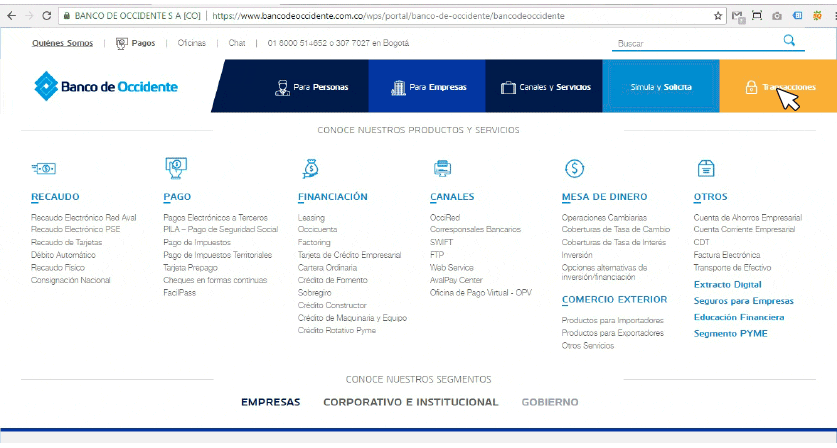This screenshot has width=837, height=448.
Task: Open the Oficinas link
Action: click(x=192, y=43)
